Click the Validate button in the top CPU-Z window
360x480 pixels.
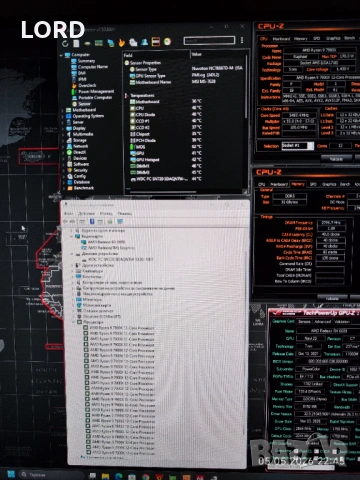pyautogui.click(x=336, y=159)
